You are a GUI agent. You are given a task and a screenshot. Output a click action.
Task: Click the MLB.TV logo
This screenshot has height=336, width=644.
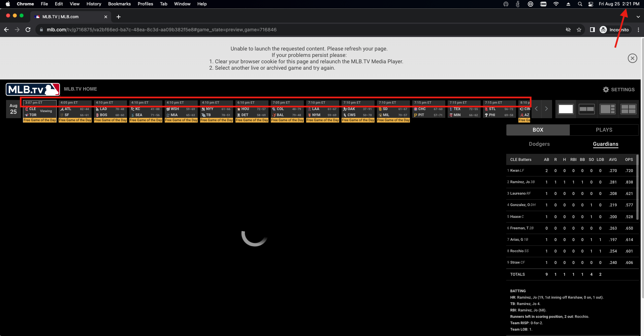click(33, 89)
